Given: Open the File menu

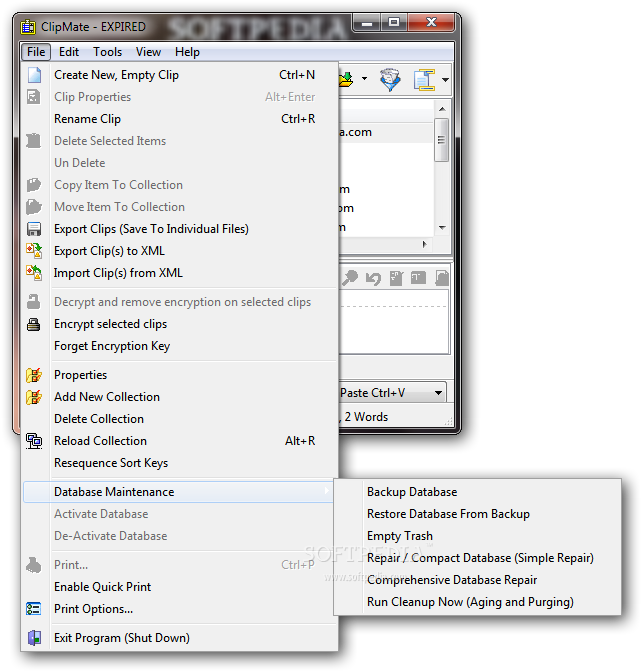Looking at the screenshot, I should tap(36, 52).
